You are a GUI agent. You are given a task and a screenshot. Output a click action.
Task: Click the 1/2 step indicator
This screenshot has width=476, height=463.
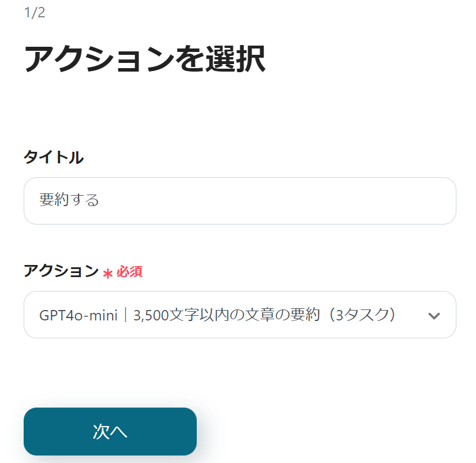35,13
